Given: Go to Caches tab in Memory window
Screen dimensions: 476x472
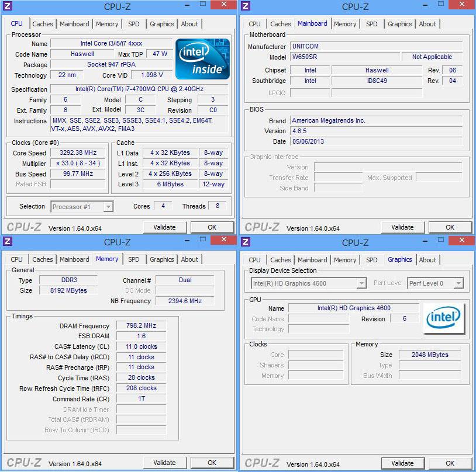Looking at the screenshot, I should (43, 259).
